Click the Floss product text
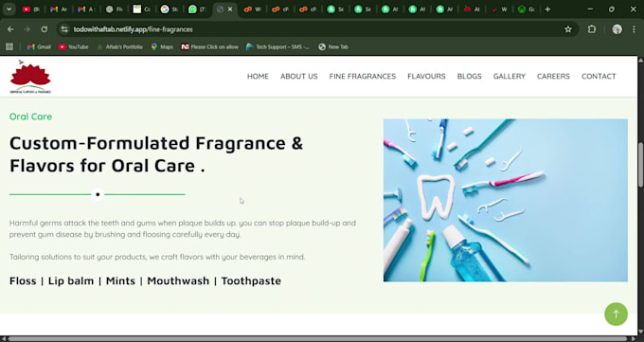This screenshot has height=342, width=644. pyautogui.click(x=23, y=280)
